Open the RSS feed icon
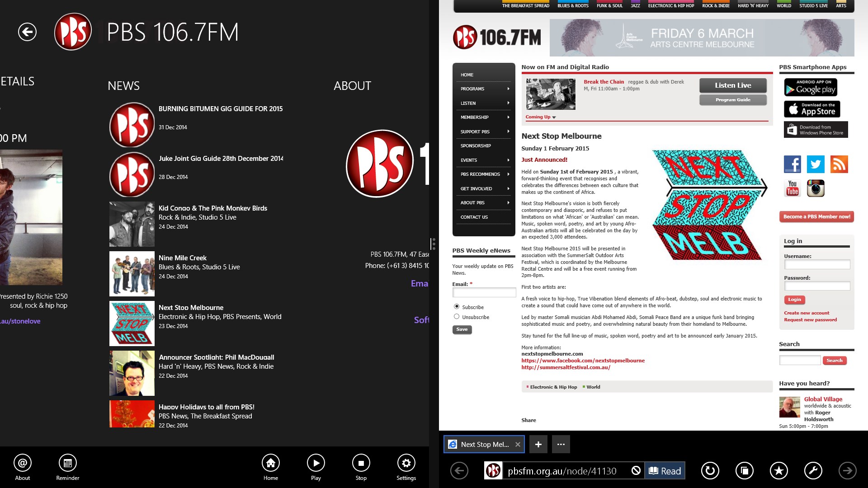 click(x=839, y=164)
